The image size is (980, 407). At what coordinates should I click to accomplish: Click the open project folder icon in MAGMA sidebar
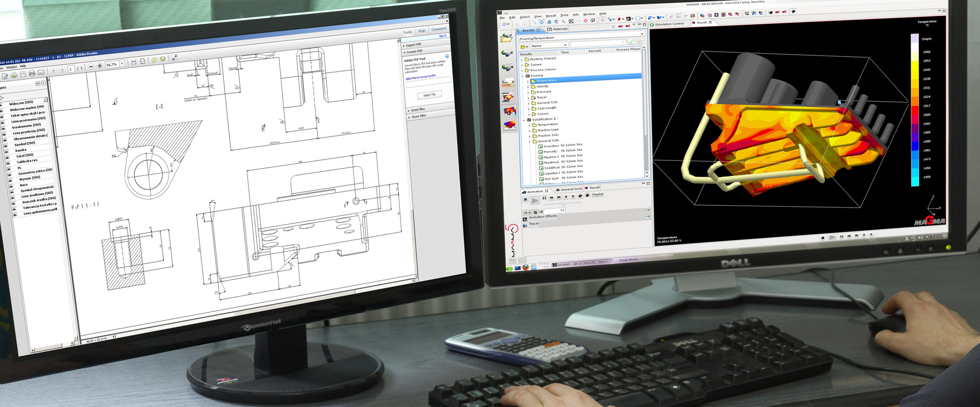coord(506,38)
